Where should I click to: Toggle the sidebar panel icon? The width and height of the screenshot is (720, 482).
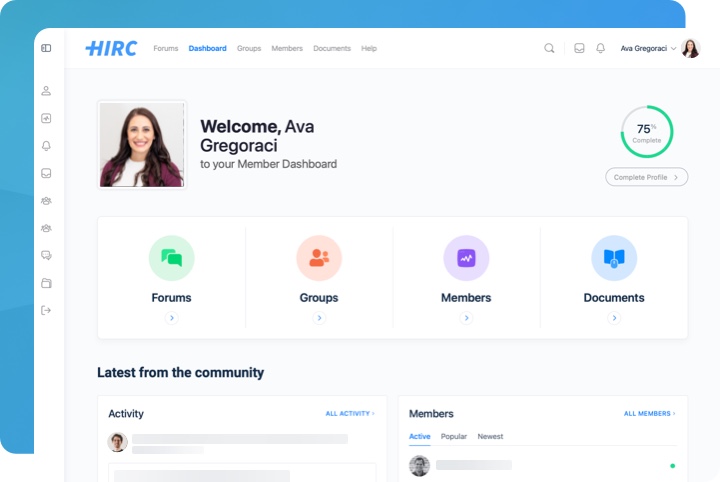coord(46,48)
